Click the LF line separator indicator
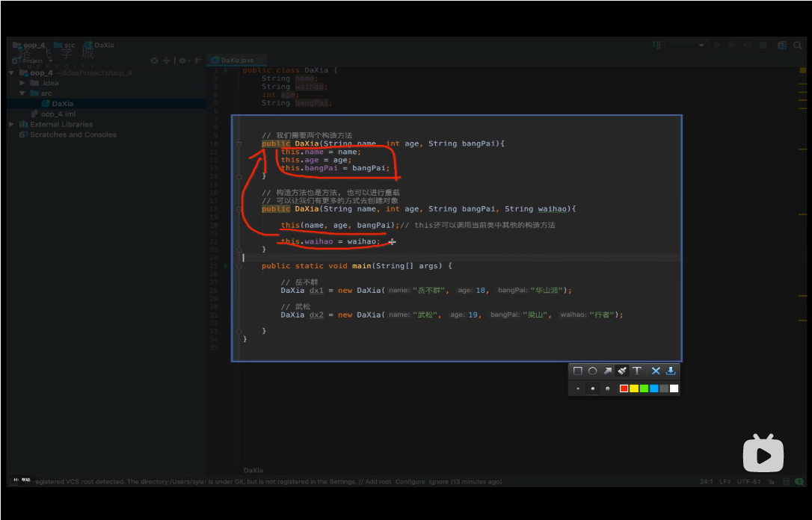 tap(725, 482)
